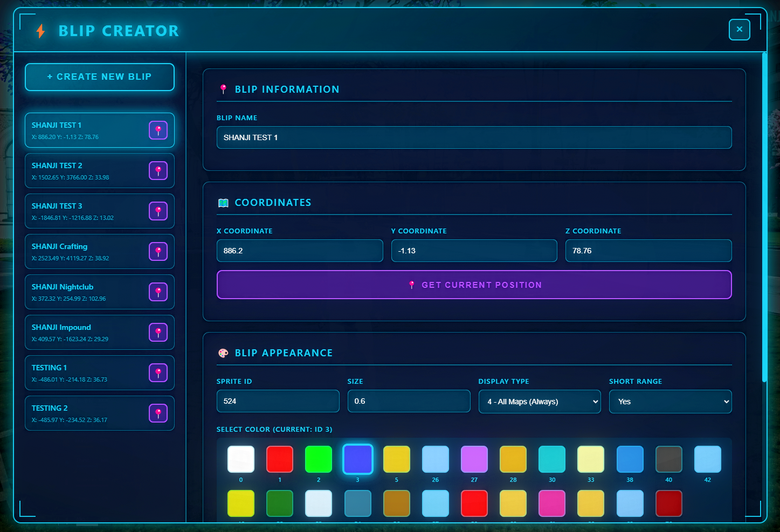Screen dimensions: 780x532
Task: Focus the Blip Name input field
Action: [474, 137]
